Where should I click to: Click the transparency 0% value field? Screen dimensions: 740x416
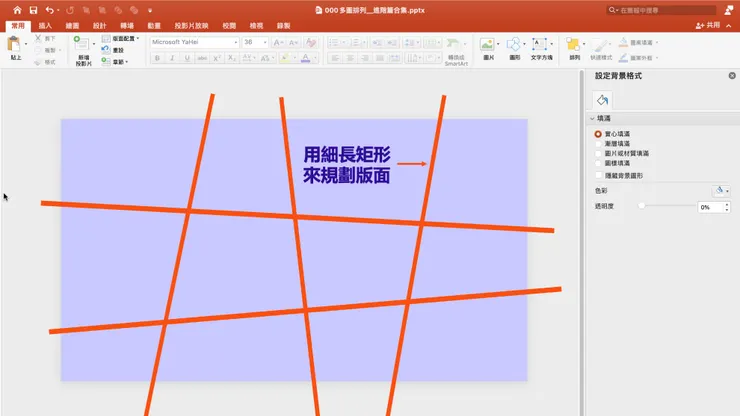710,207
